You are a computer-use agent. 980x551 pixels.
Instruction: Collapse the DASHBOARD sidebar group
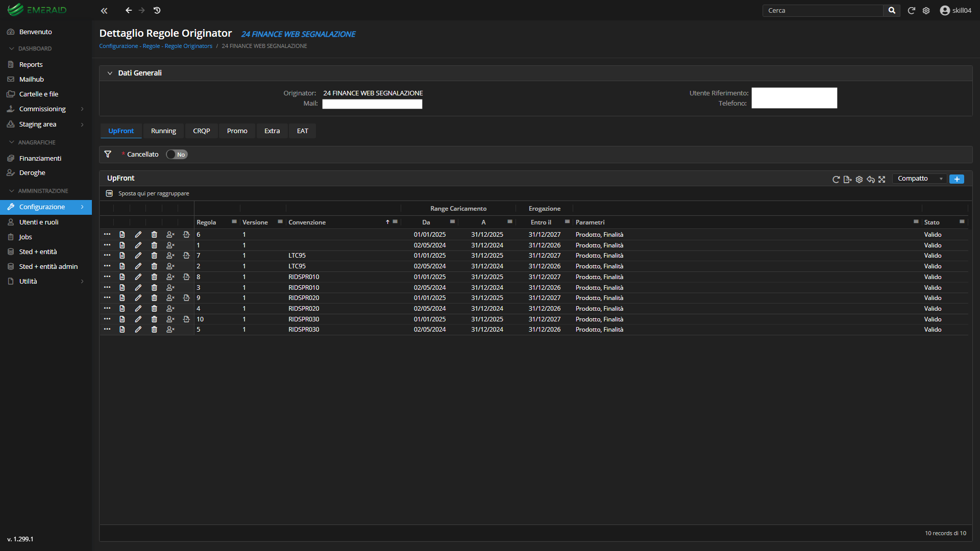(35, 48)
